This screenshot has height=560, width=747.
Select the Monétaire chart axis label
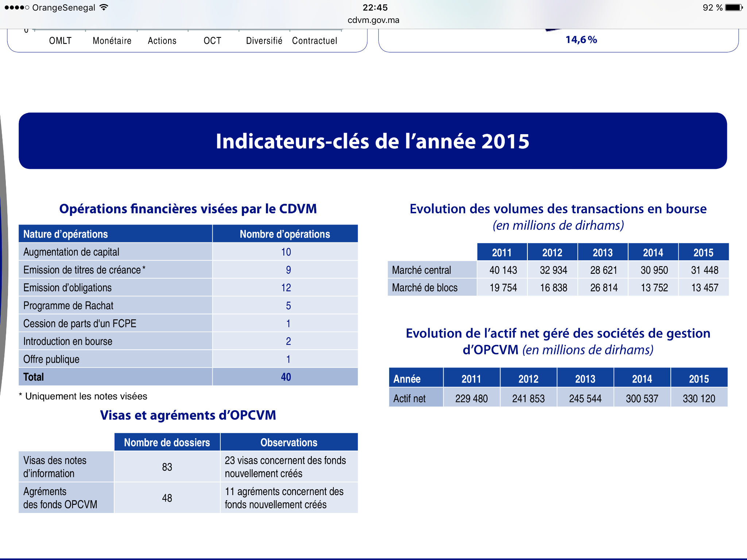(112, 41)
